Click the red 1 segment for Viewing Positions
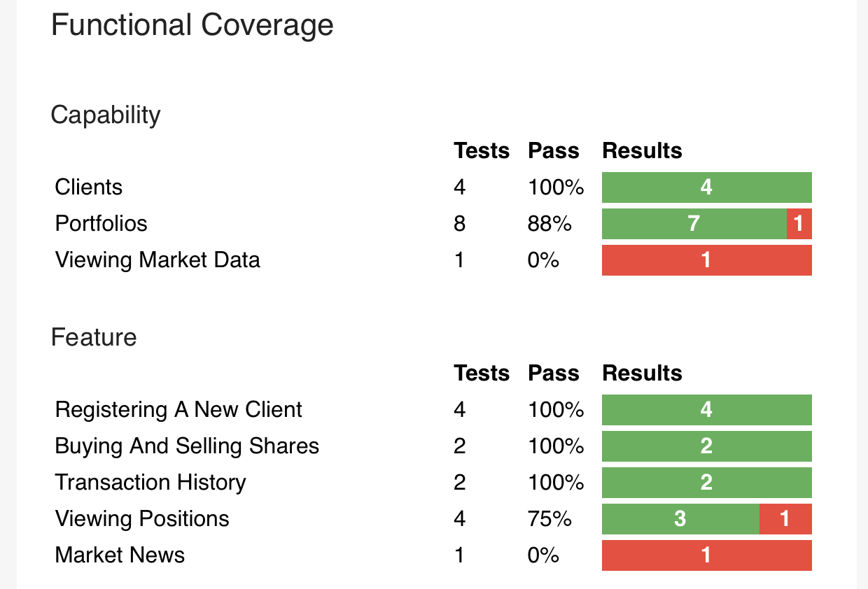Viewport: 868px width, 589px height. pos(785,519)
